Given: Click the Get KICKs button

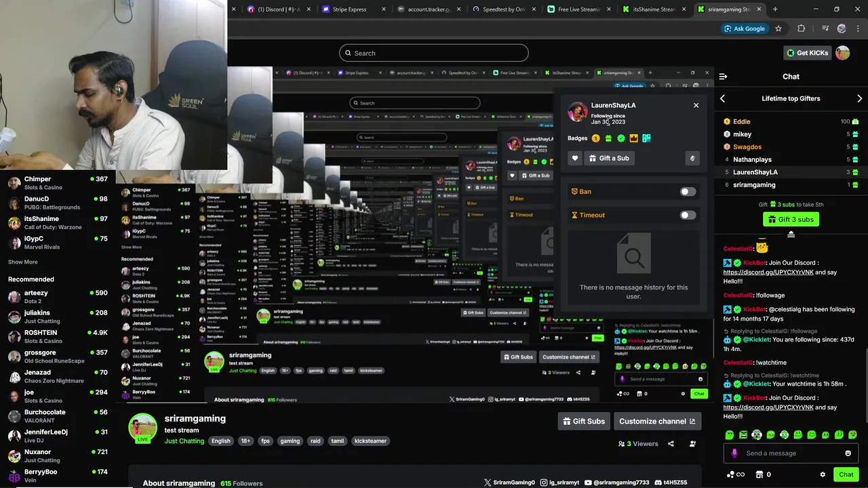Looking at the screenshot, I should click(807, 53).
